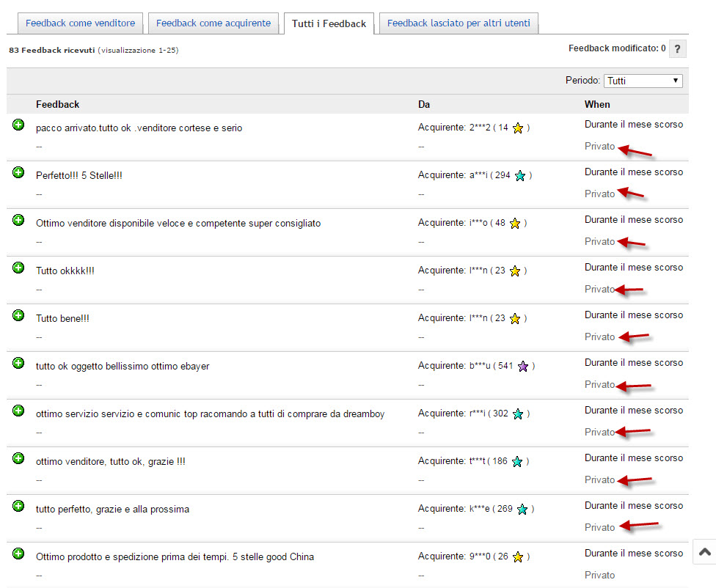Click green plus icon for 'Perfetto!!! 5 Stelle!!!'
716x588 pixels.
tap(18, 172)
